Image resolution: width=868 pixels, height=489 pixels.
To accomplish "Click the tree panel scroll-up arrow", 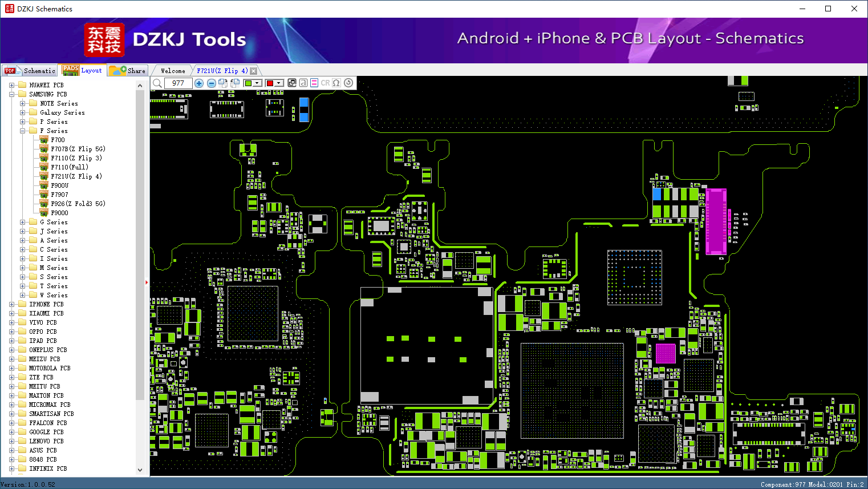I will pyautogui.click(x=140, y=86).
